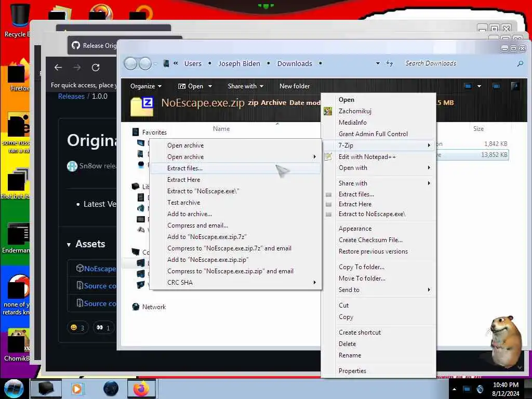
Task: Click the NoEscape.exe.zip archive icon
Action: tap(142, 106)
